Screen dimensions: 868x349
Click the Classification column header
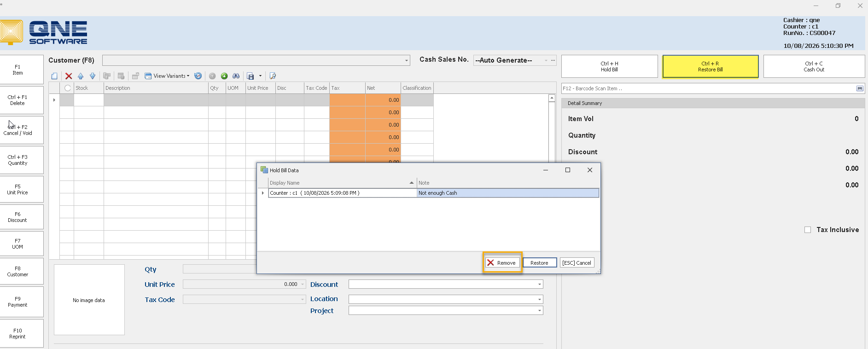tap(417, 88)
